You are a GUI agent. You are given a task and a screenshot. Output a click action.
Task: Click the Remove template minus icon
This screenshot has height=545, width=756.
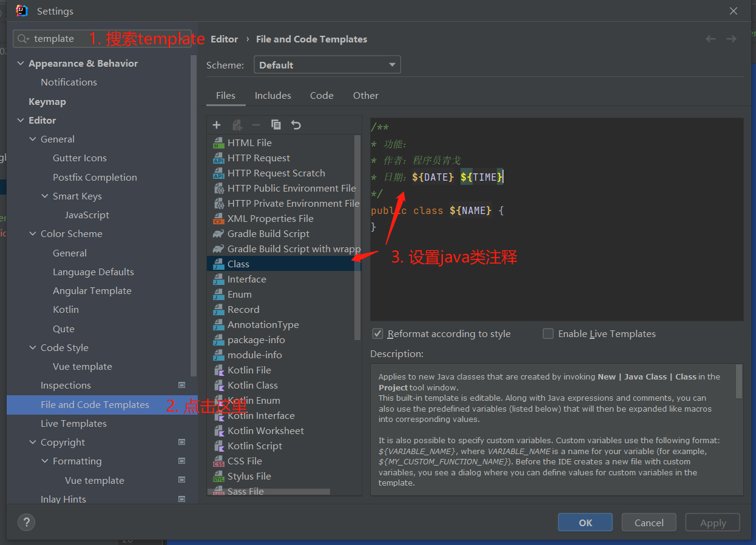[x=256, y=125]
